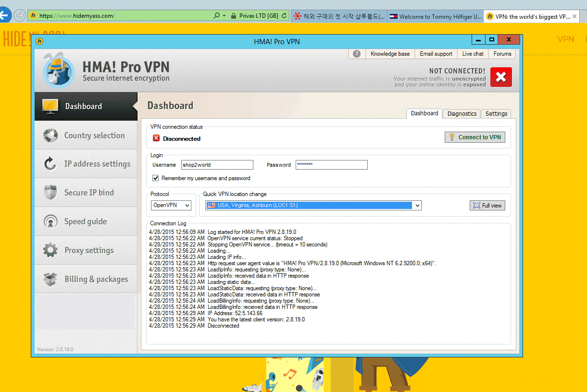Open the browser address bar search dropdown arrow
587x392 pixels.
coord(224,16)
